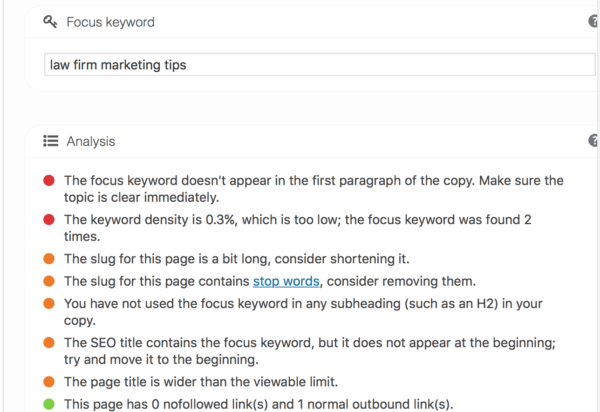Screen dimensions: 600x412
Task: Click orange bullet for slug length warning
Action: point(49,259)
